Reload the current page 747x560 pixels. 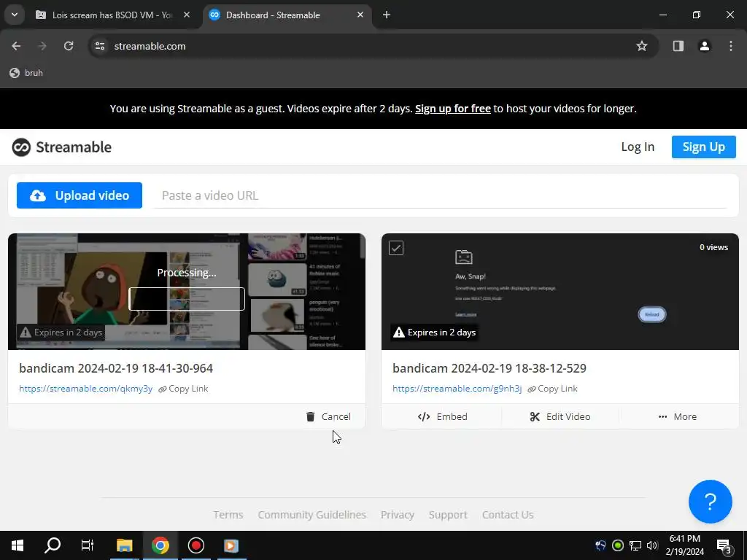point(69,46)
